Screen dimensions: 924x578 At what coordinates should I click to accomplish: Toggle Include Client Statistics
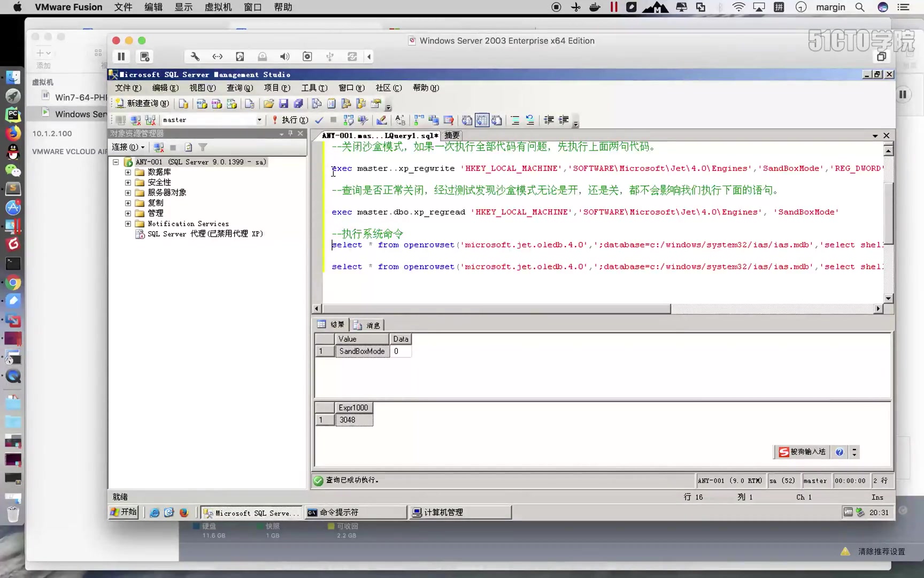coord(434,120)
